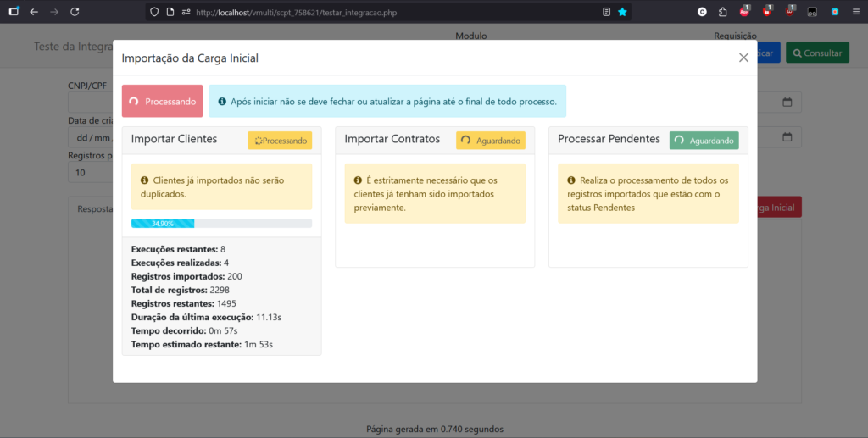The height and width of the screenshot is (438, 868).
Task: Click Processando badge in Importar Clientes
Action: (280, 141)
